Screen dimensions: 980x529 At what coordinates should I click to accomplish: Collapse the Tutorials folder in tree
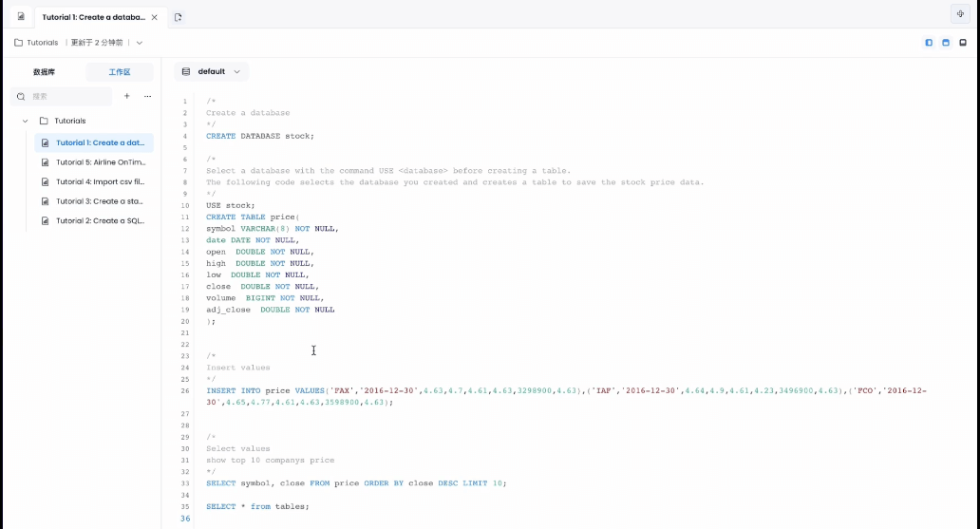26,122
